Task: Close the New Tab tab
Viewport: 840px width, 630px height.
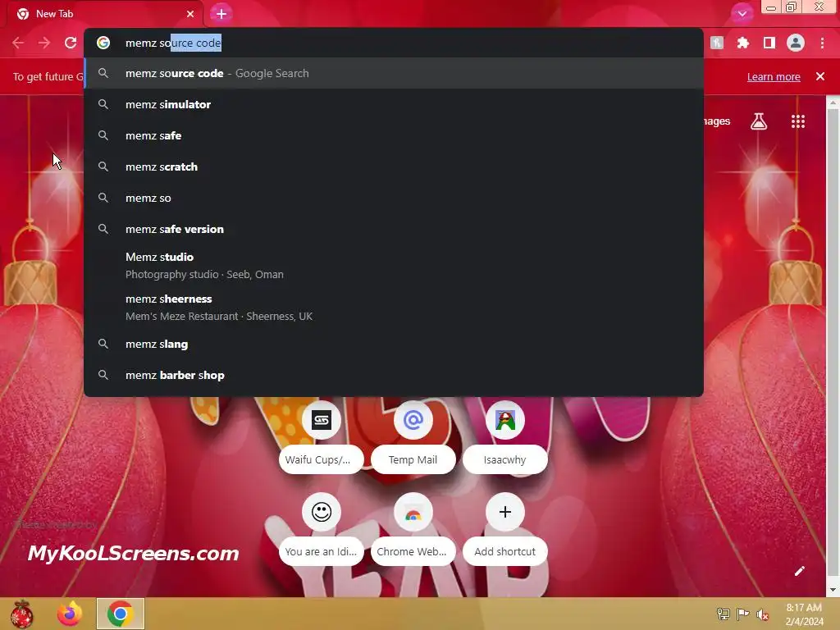Action: coord(190,14)
